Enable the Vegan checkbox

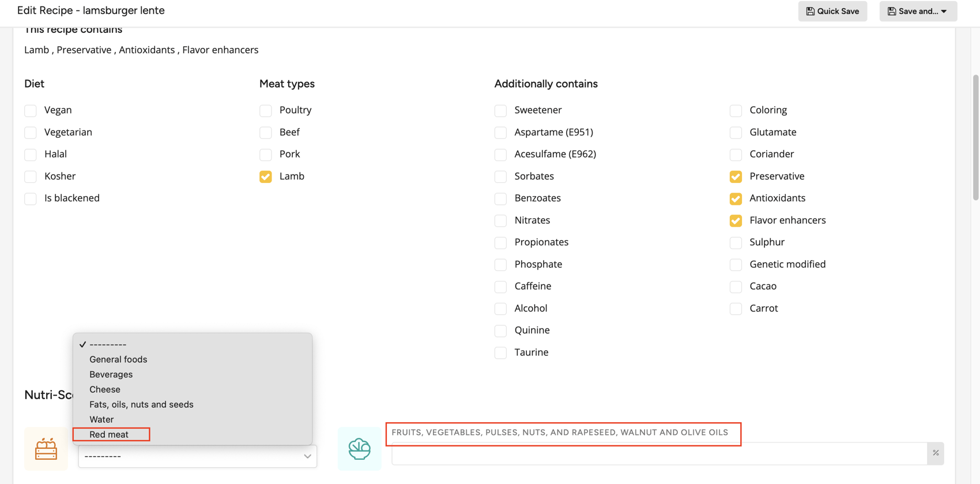31,110
